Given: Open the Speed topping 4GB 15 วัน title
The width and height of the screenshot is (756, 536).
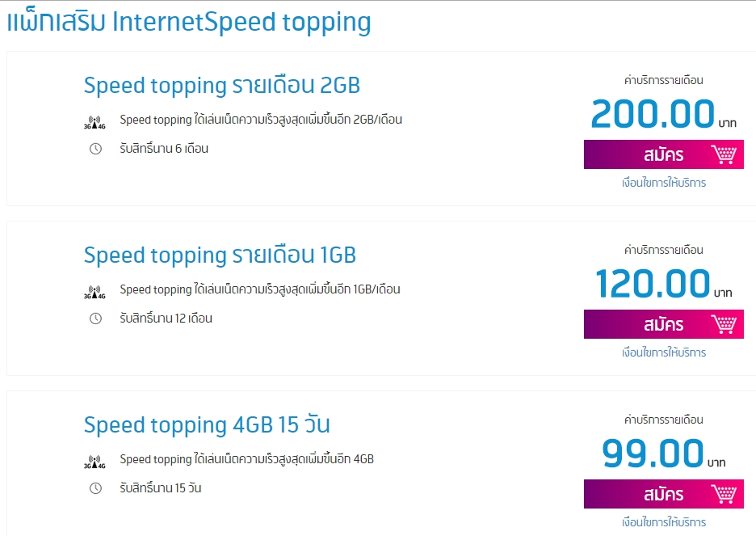Looking at the screenshot, I should pyautogui.click(x=207, y=425).
